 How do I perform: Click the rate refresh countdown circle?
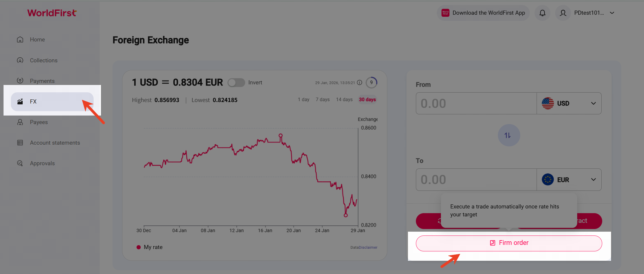coord(371,83)
